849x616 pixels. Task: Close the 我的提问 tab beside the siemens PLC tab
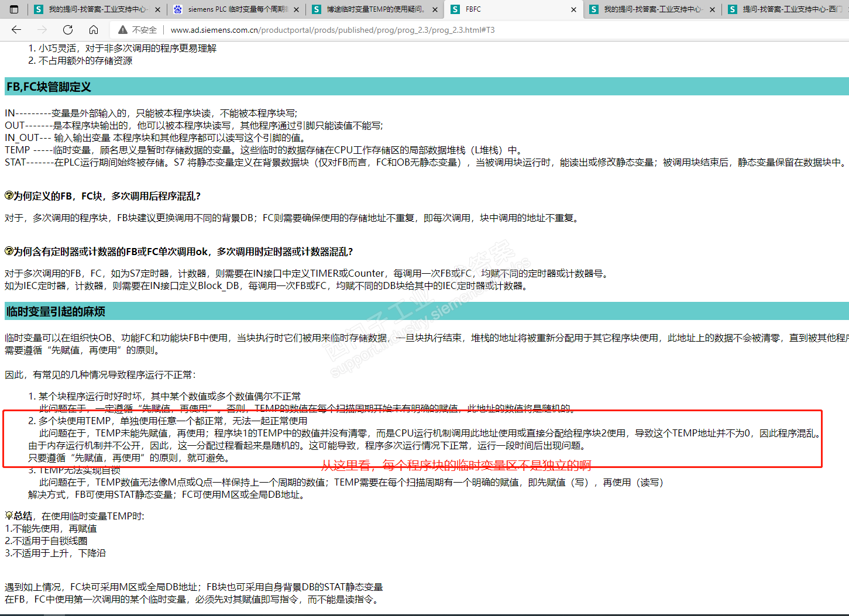157,9
